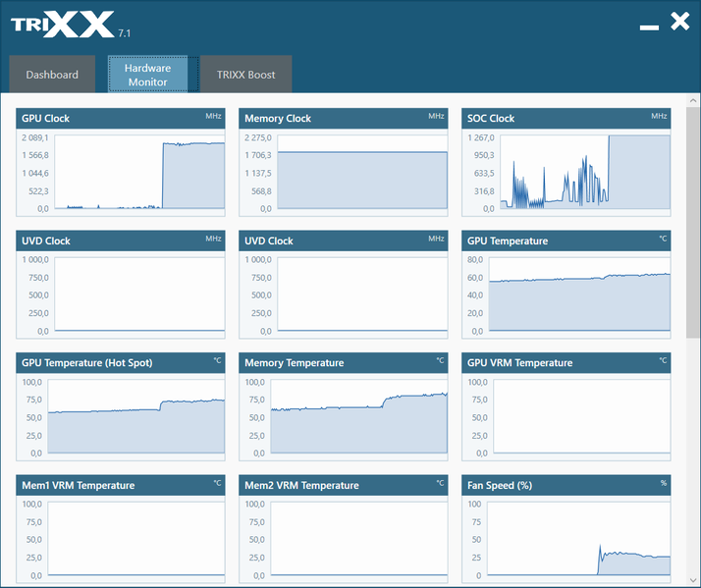Image resolution: width=701 pixels, height=588 pixels.
Task: Open the Dashboard tab
Action: click(x=52, y=75)
